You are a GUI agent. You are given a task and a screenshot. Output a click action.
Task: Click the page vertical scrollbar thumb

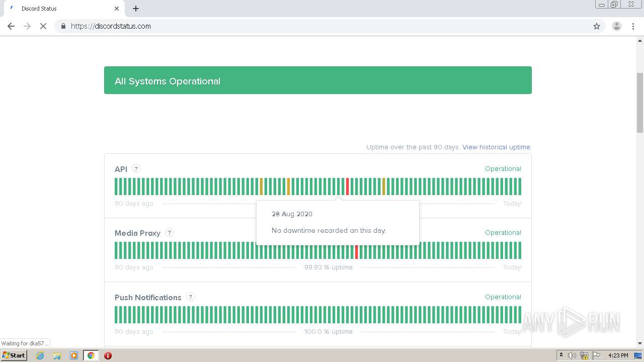coord(640,103)
